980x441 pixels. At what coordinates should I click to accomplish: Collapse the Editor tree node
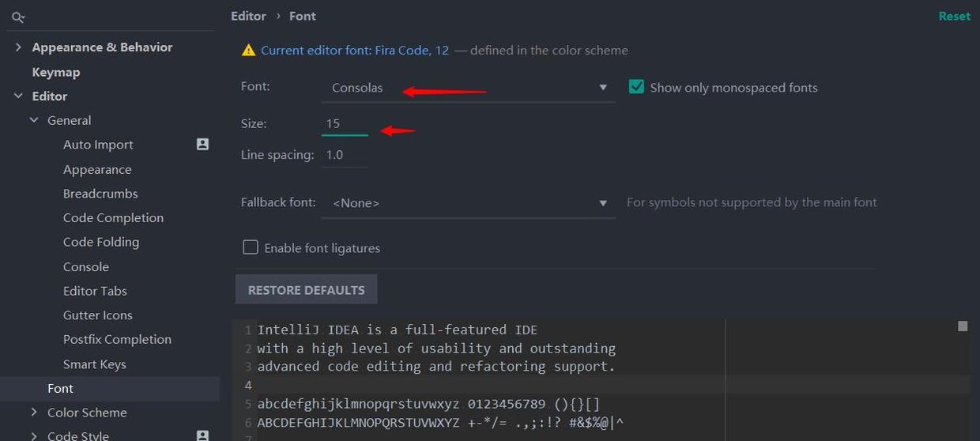click(18, 96)
